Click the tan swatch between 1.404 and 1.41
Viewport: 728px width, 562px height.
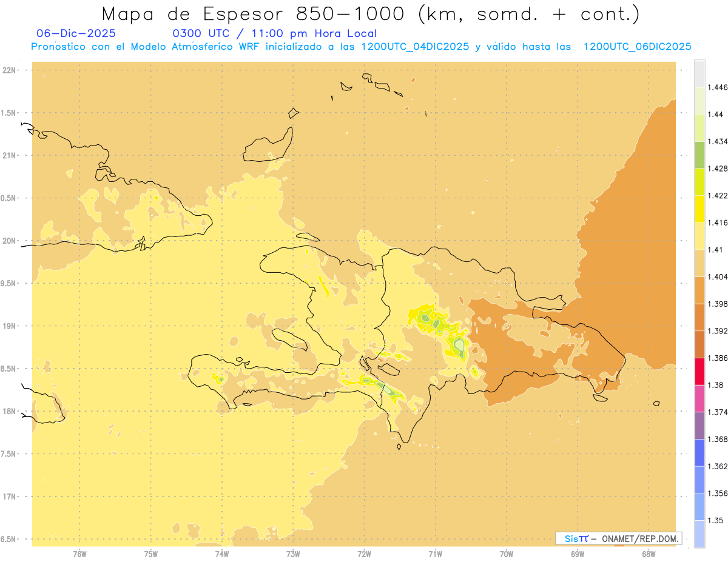[x=699, y=263]
